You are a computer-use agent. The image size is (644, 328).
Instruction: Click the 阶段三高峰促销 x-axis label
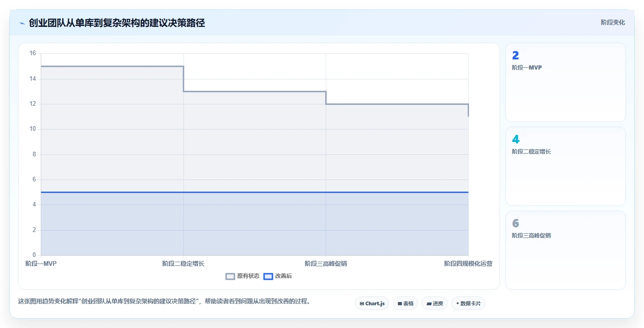326,264
